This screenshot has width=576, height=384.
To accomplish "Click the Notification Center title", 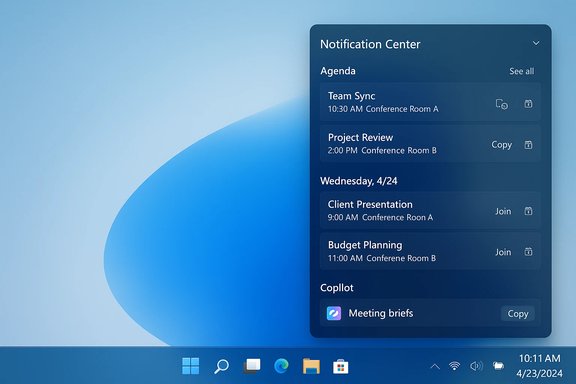I will [370, 44].
